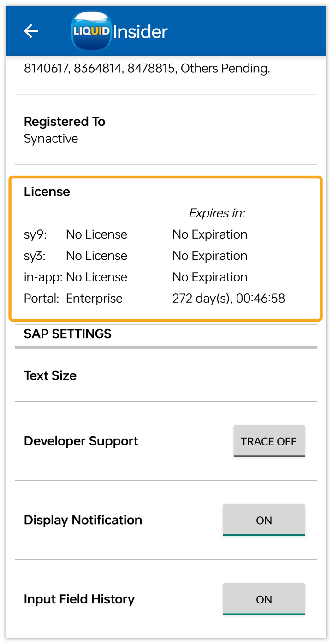
Task: Click the sy3 No License status
Action: 96,256
